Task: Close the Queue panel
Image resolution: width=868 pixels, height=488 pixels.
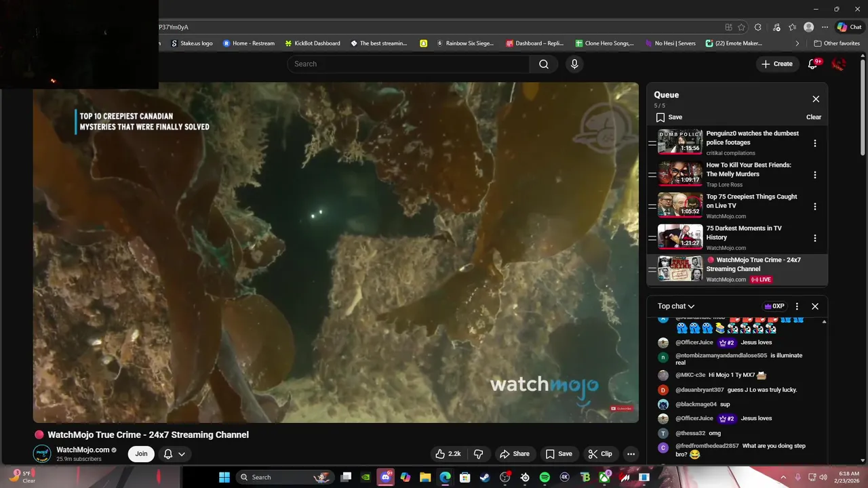Action: pyautogui.click(x=816, y=99)
